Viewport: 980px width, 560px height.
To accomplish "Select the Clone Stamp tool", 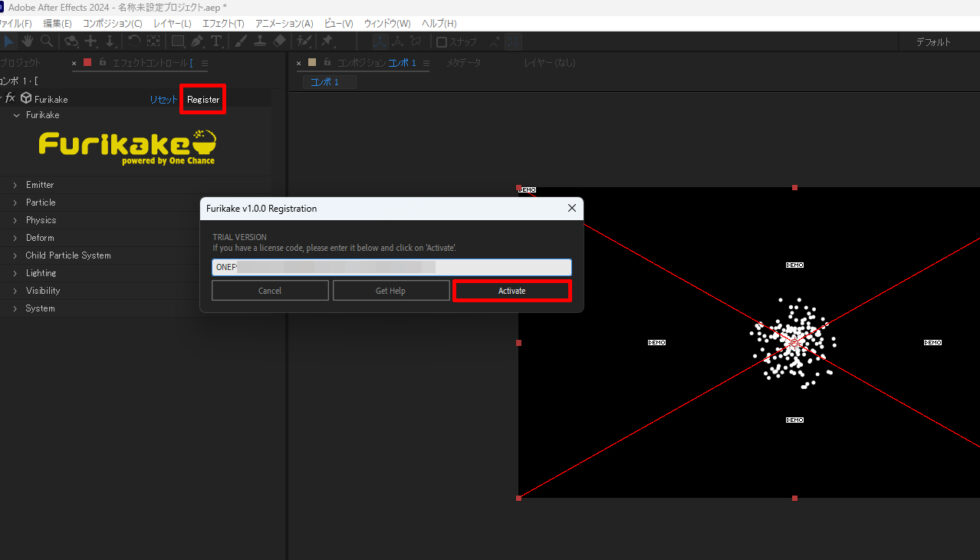I will tap(260, 42).
